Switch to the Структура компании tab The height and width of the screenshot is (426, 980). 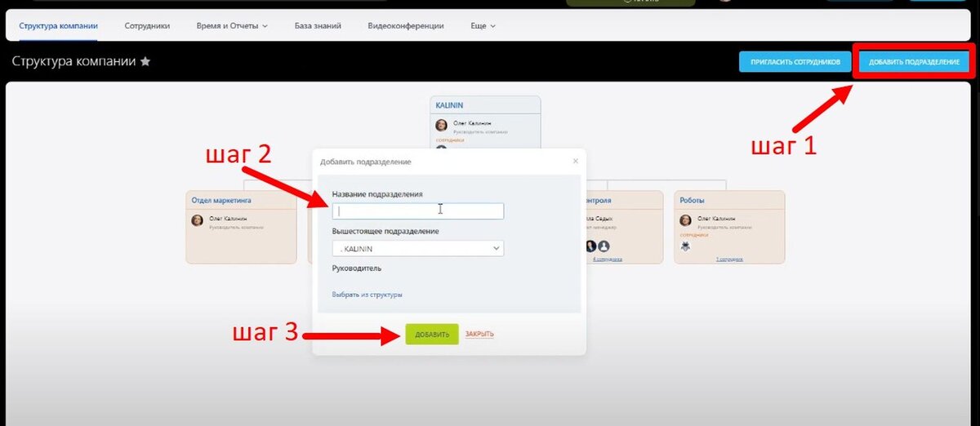pos(58,26)
